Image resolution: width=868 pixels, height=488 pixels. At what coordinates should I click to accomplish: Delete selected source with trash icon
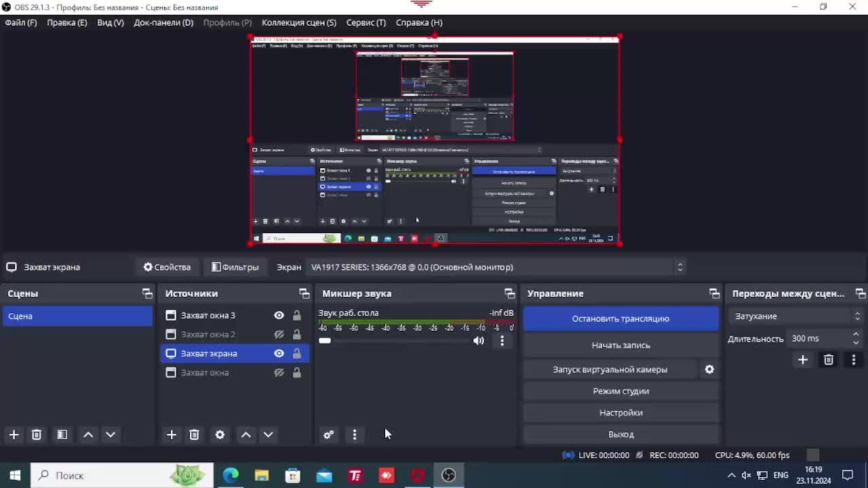point(194,434)
